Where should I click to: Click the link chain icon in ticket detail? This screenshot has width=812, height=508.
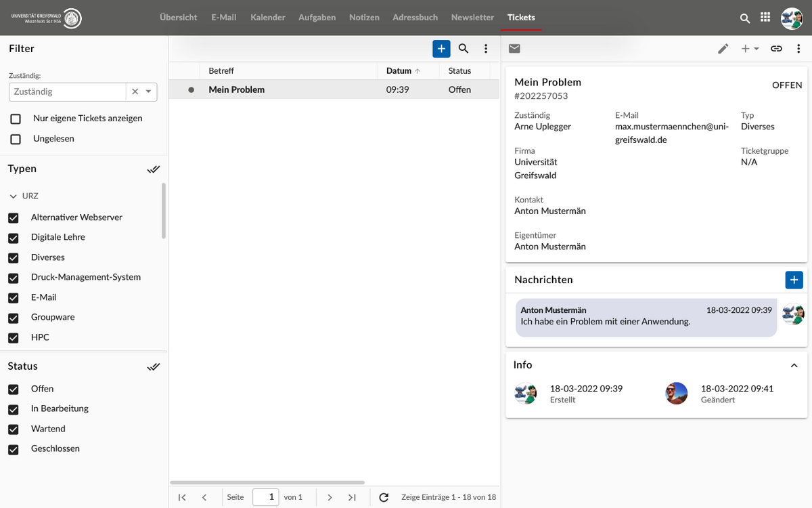[x=776, y=49]
